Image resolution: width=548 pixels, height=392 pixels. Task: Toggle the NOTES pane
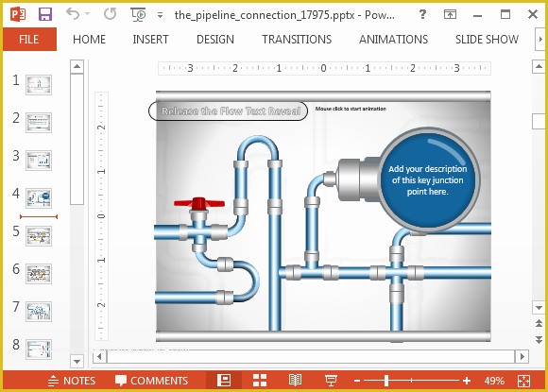pyautogui.click(x=71, y=381)
